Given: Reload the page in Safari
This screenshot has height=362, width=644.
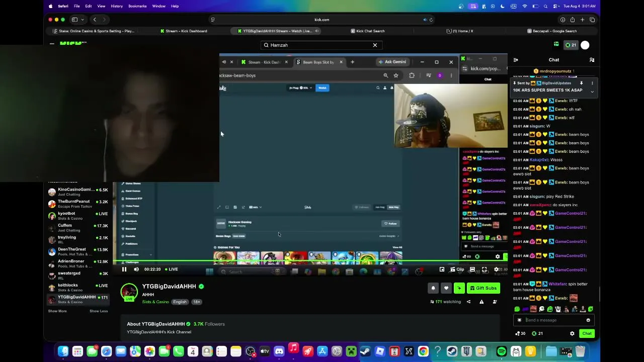Looking at the screenshot, I should (431, 20).
